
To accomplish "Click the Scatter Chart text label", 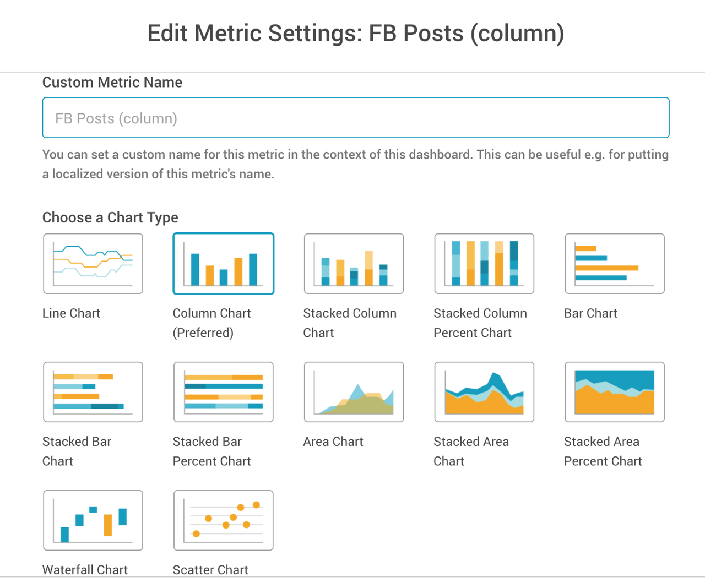I will 210,570.
